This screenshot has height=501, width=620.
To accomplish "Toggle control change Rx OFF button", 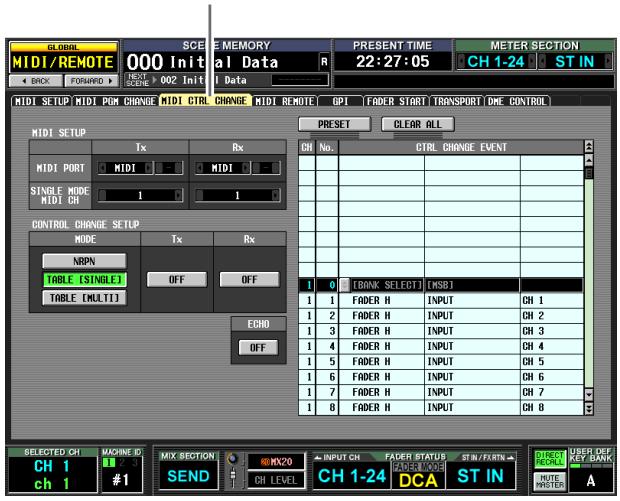I will 250,280.
